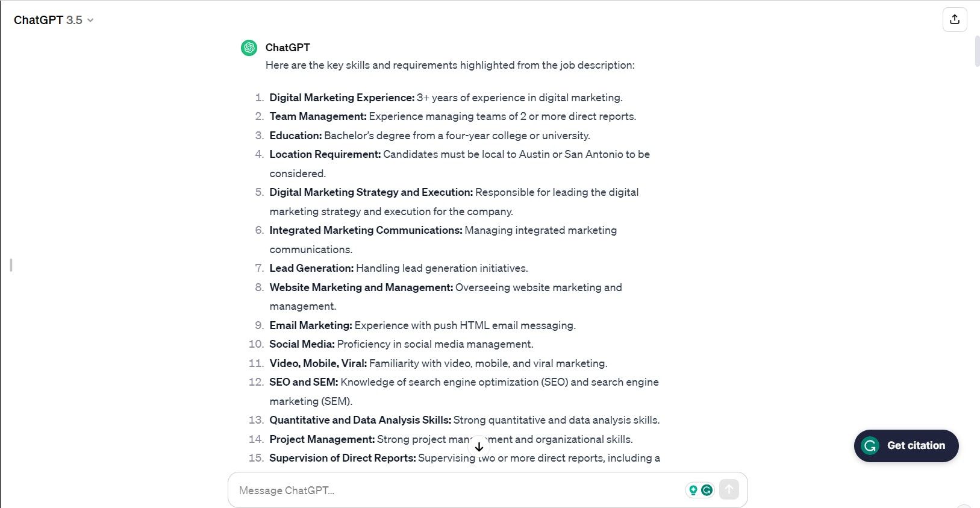The width and height of the screenshot is (980, 508).
Task: Focus the Message ChatGPT input field
Action: pos(458,490)
